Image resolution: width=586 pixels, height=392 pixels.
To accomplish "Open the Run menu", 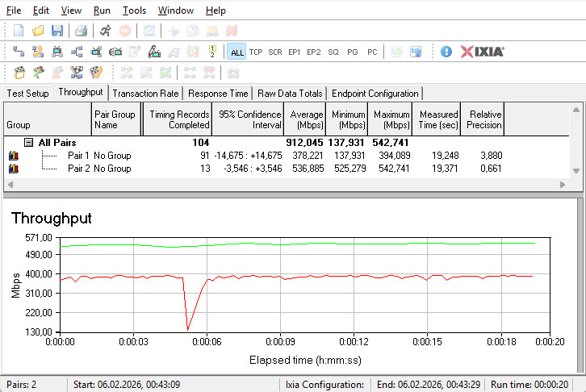I will (x=102, y=10).
